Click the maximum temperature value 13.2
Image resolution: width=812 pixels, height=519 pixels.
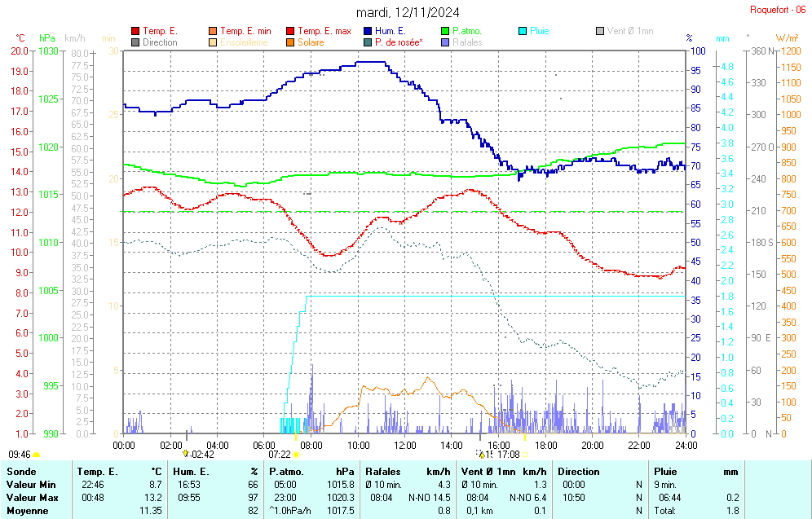click(x=154, y=498)
